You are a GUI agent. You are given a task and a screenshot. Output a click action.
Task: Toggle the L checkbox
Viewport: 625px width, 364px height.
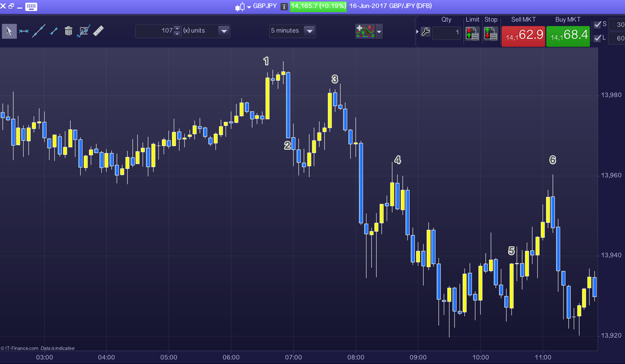(597, 38)
